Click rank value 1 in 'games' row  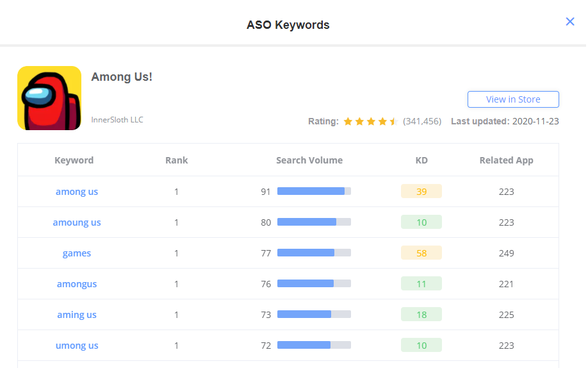coord(176,253)
